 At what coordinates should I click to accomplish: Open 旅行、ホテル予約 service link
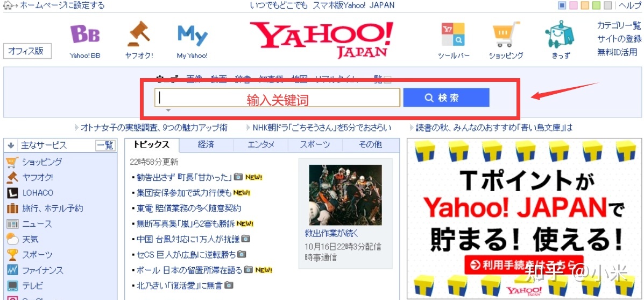[x=53, y=208]
